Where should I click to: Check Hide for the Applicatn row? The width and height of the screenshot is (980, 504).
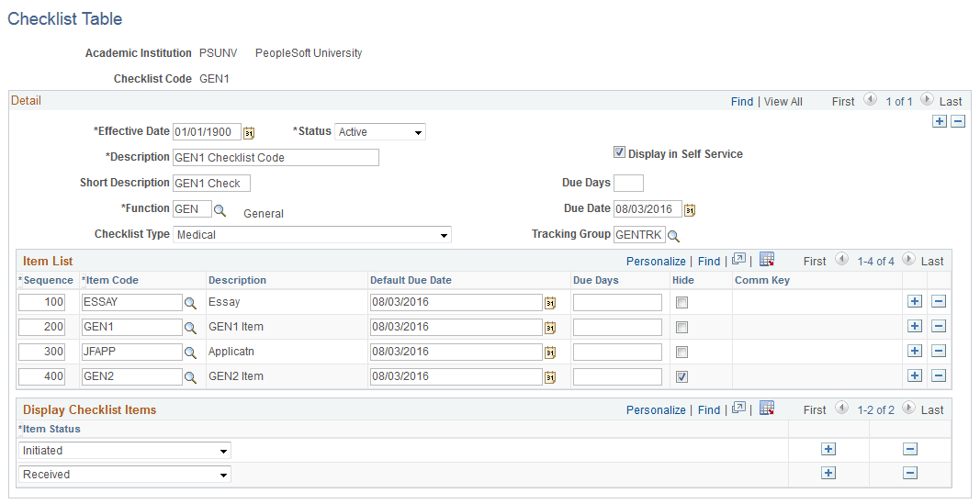coord(681,353)
